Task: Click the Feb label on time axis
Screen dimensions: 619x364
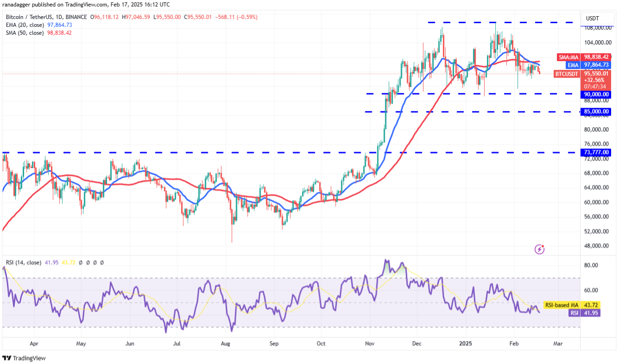Action: coord(514,344)
